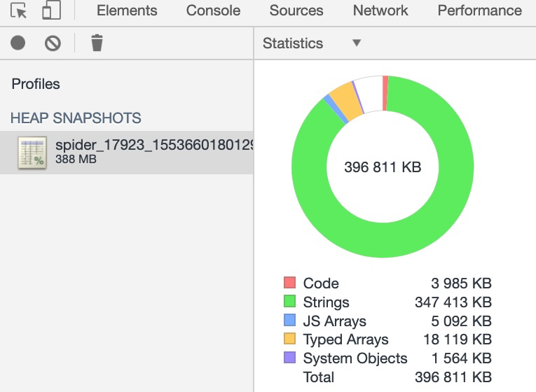Click the green Strings segment of the chart
Viewport: 536px width, 392px height.
click(383, 241)
